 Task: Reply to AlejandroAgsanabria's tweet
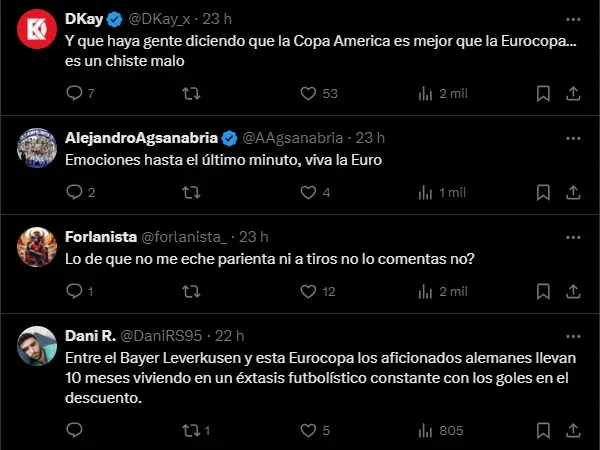74,192
